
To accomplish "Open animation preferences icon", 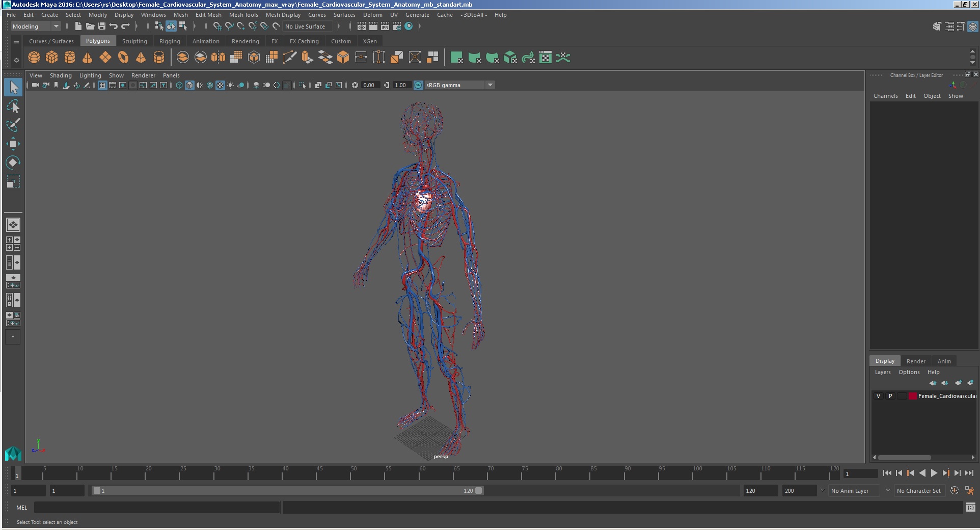I will pos(969,491).
